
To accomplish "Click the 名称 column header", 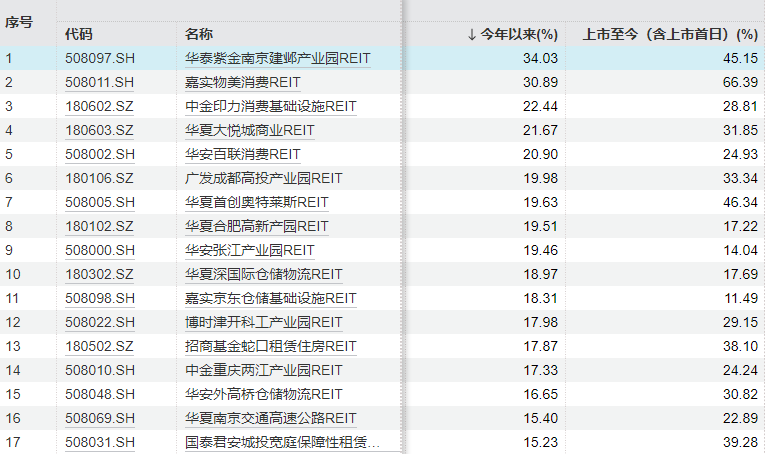I will click(199, 34).
